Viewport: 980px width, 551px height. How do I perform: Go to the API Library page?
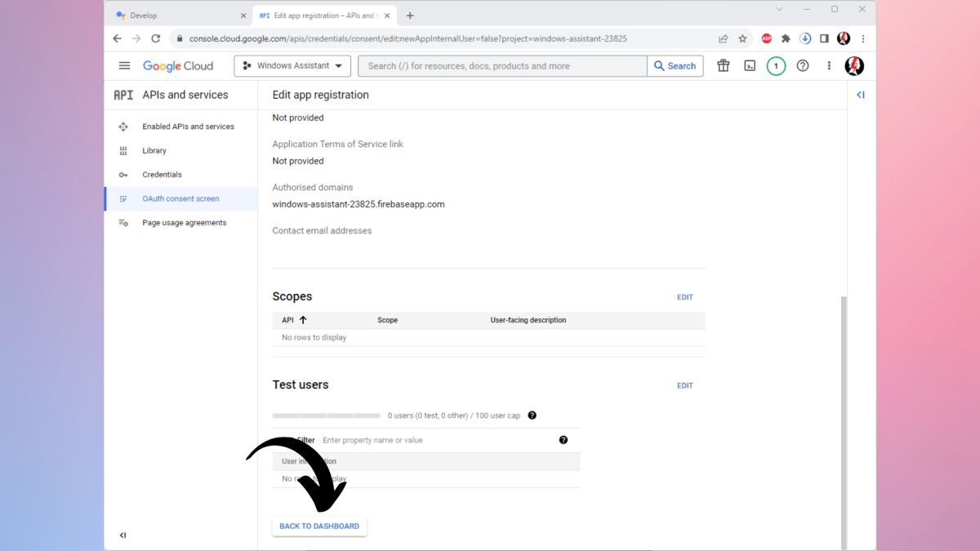tap(154, 151)
